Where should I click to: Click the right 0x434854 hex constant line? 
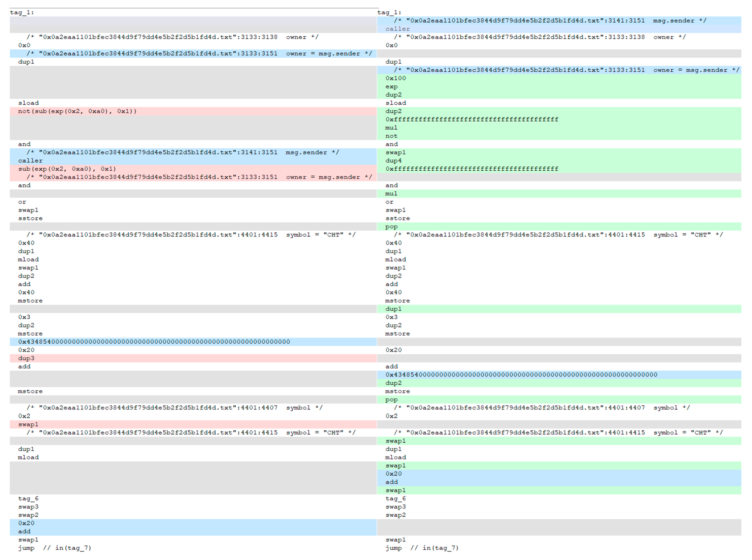[521, 375]
